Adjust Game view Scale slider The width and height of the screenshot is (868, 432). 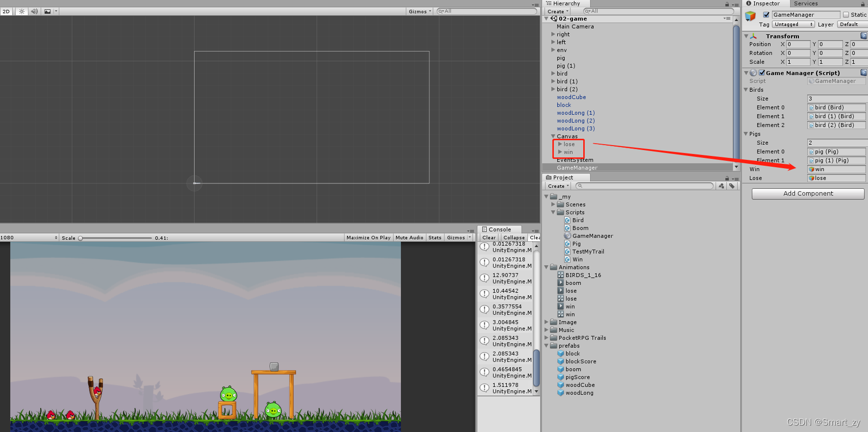pyautogui.click(x=115, y=238)
